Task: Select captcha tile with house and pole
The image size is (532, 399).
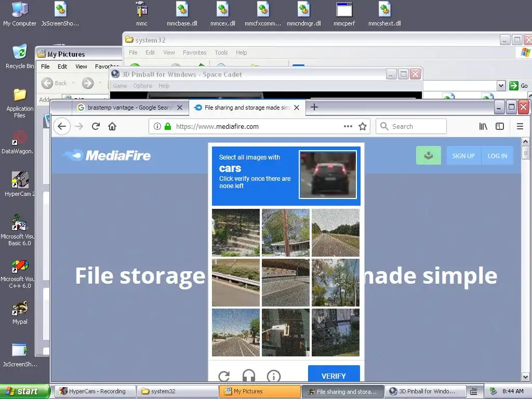Action: pos(286,232)
